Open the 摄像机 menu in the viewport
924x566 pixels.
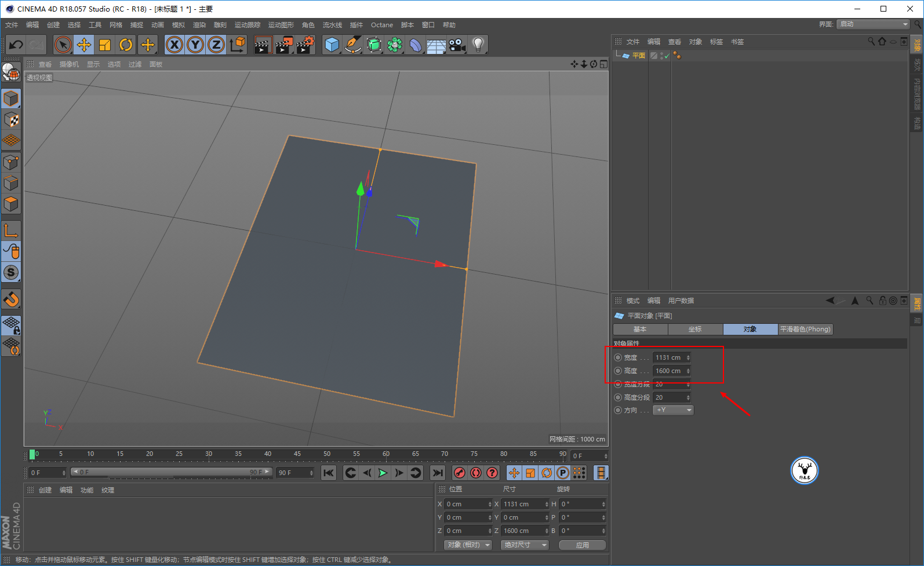click(x=69, y=64)
